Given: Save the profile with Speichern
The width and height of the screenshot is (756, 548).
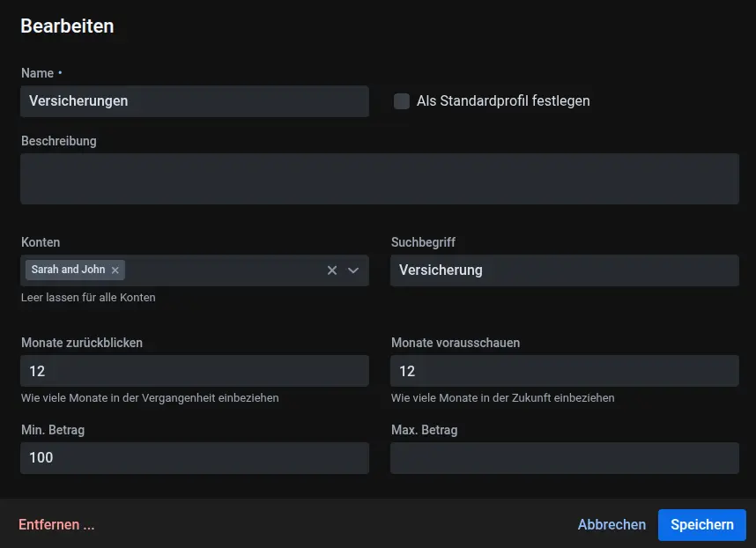Looking at the screenshot, I should click(701, 525).
